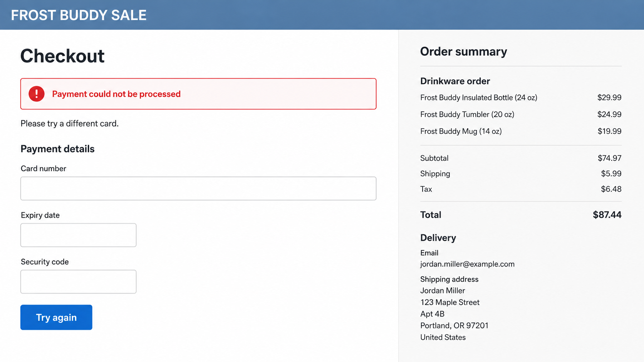Click the Subtotal label
Image resolution: width=644 pixels, height=362 pixels.
coord(434,158)
